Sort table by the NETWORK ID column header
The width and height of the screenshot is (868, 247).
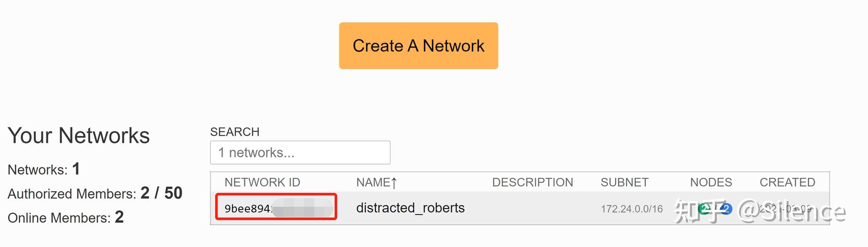[262, 182]
